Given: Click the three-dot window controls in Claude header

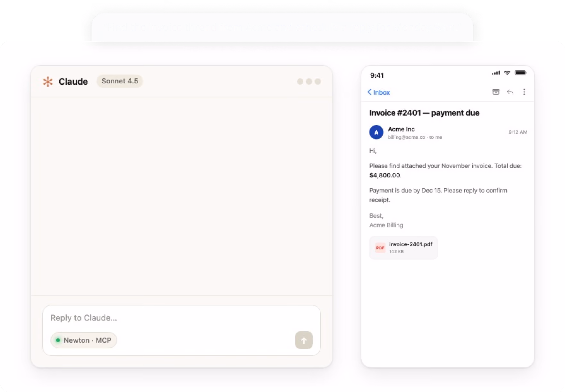Looking at the screenshot, I should tap(309, 81).
